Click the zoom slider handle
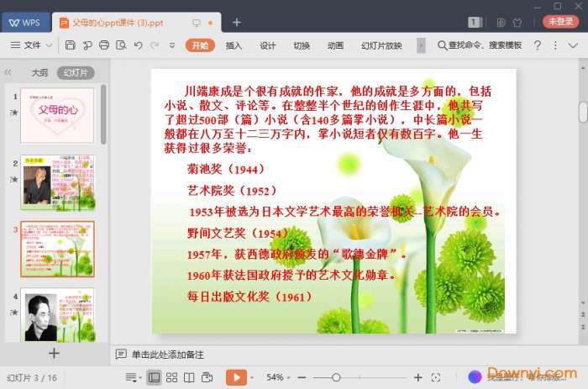Viewport: 588px width, 389px height. coord(336,377)
